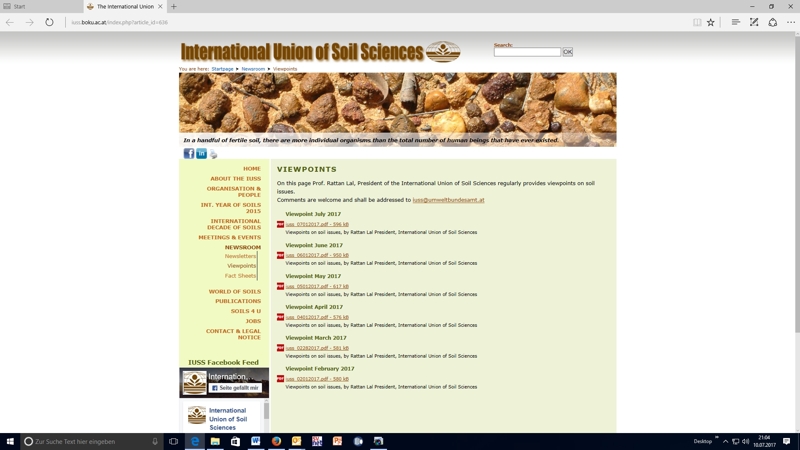800x450 pixels.
Task: Switch to the Start tab
Action: click(x=40, y=7)
